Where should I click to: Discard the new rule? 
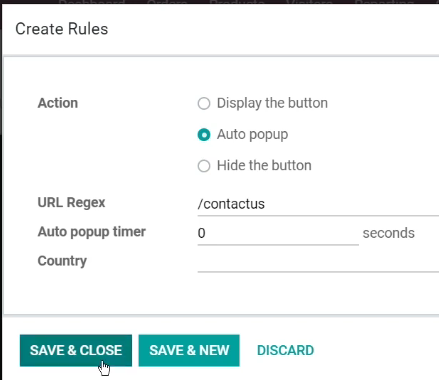[x=285, y=350]
